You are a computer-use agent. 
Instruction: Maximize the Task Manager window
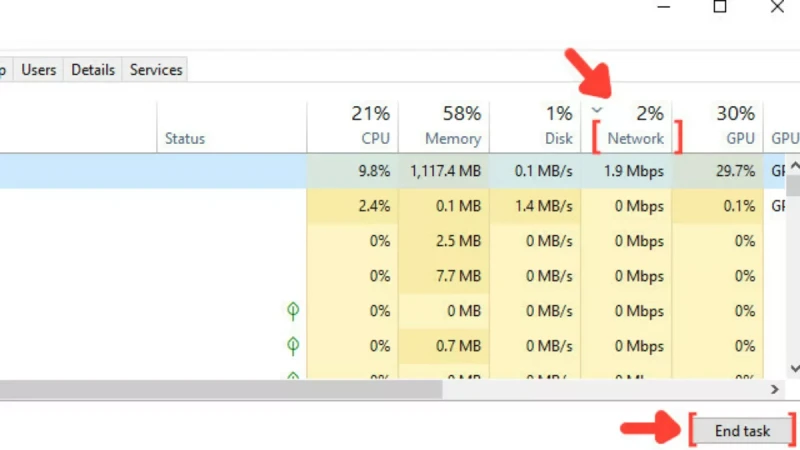tap(719, 7)
